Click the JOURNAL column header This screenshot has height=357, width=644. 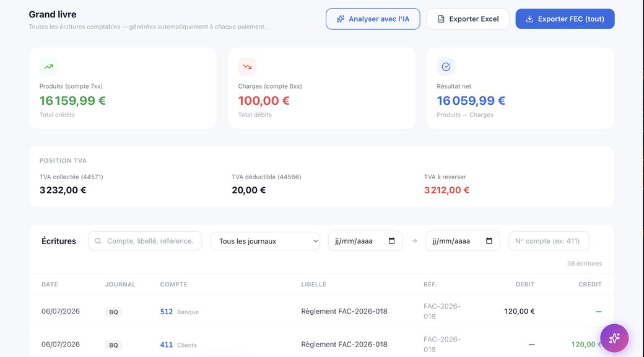tap(120, 284)
